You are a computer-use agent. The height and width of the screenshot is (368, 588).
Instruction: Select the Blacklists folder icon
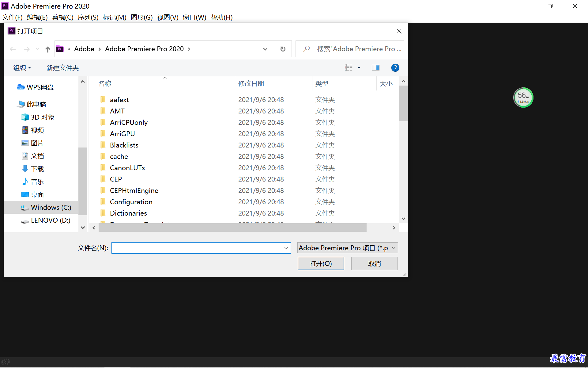tap(103, 145)
